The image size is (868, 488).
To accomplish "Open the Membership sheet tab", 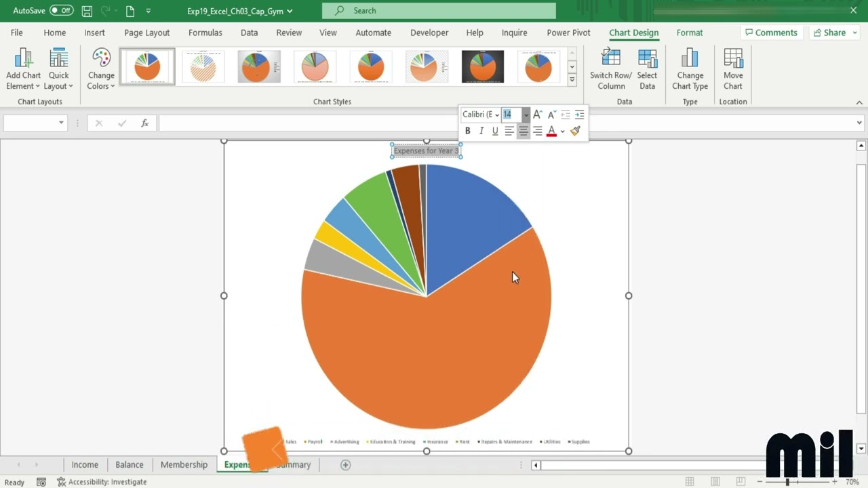I will [x=184, y=465].
